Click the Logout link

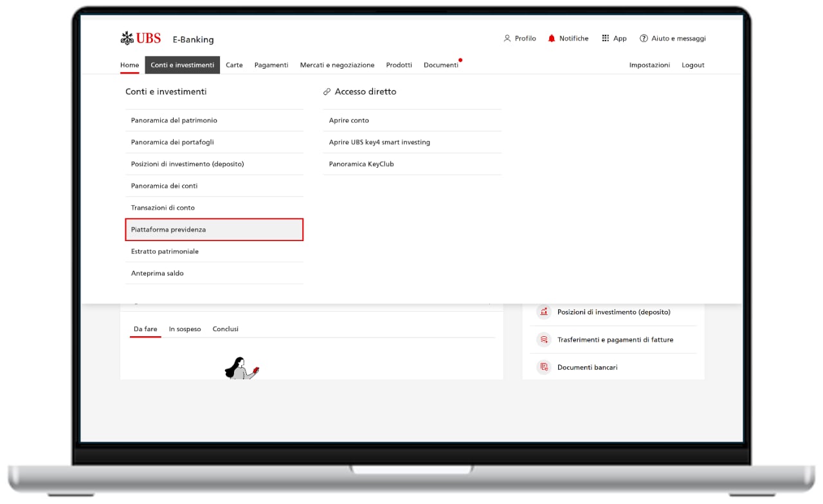coord(692,65)
